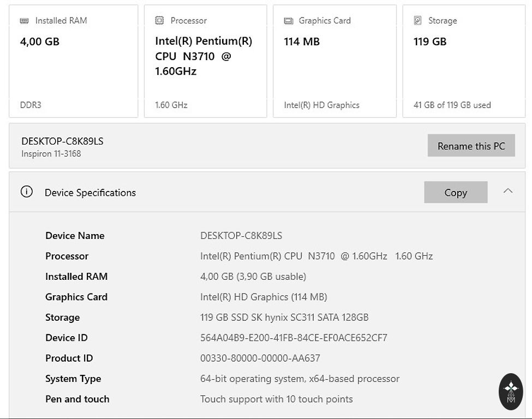Click the Device ID value text
Screen dimensions: 532x419
click(294, 338)
